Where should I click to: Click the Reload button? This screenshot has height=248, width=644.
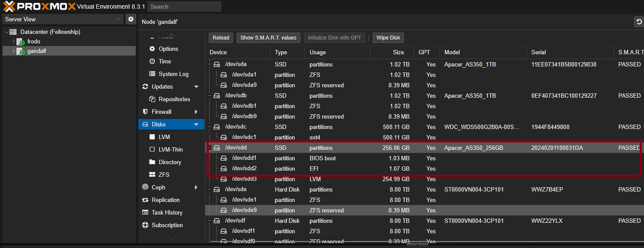[221, 38]
